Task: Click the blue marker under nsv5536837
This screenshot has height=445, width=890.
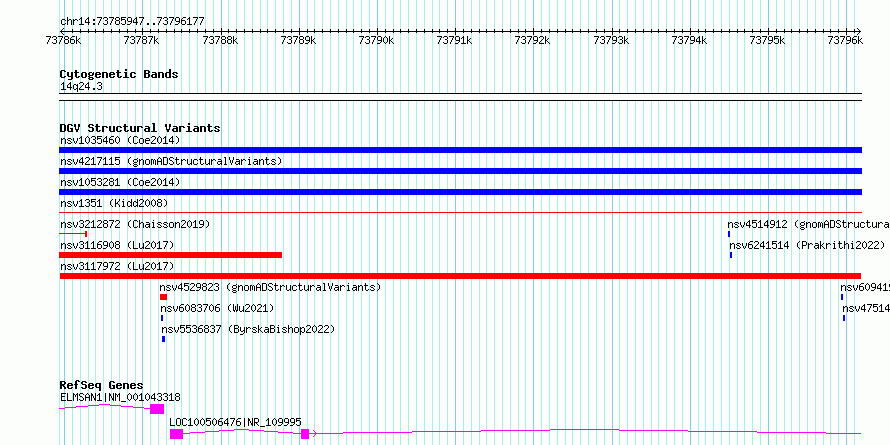Action: coord(163,339)
